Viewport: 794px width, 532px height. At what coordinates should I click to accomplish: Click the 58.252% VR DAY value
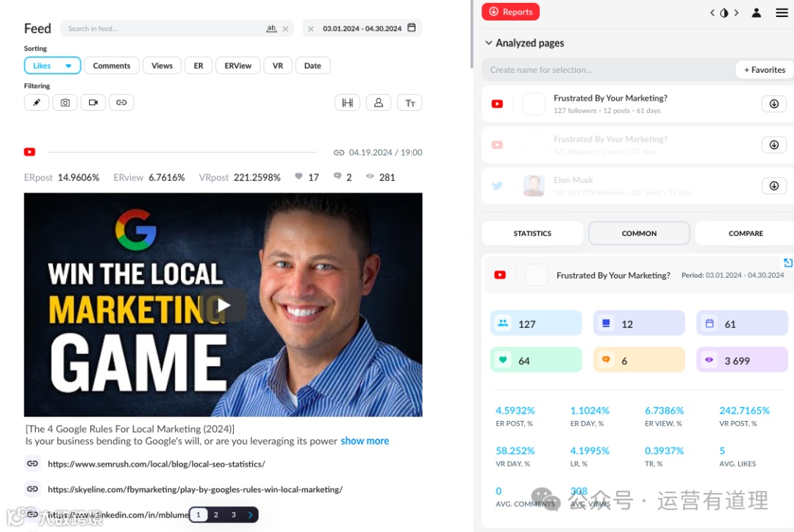click(515, 450)
